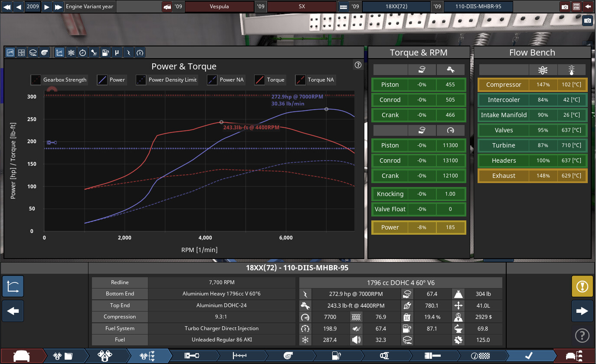Go back with the left arrow button

pos(13,311)
